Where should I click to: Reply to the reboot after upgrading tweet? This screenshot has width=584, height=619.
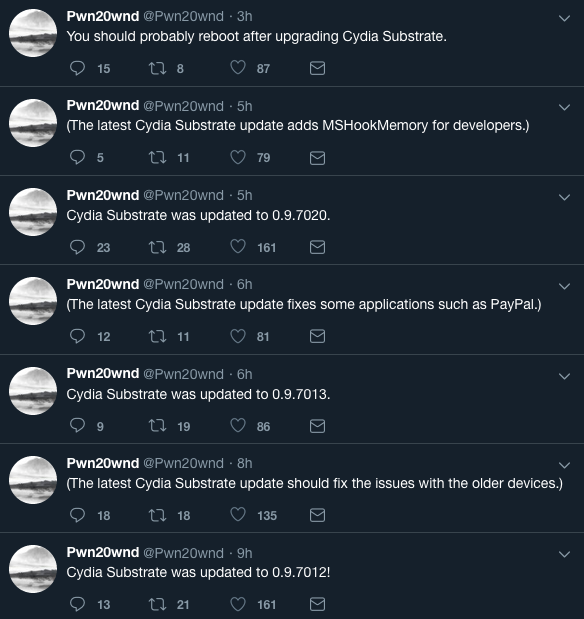tap(77, 68)
